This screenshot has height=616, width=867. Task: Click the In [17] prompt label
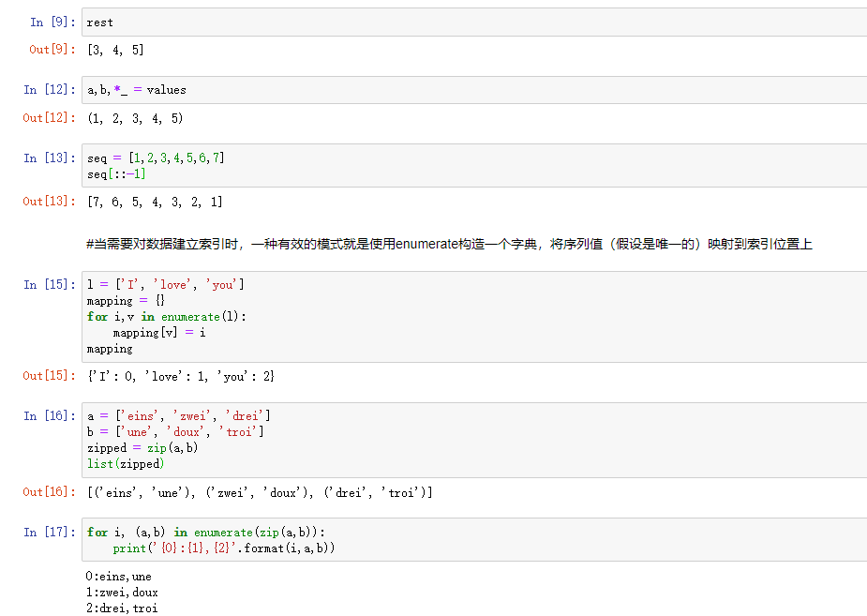(49, 532)
